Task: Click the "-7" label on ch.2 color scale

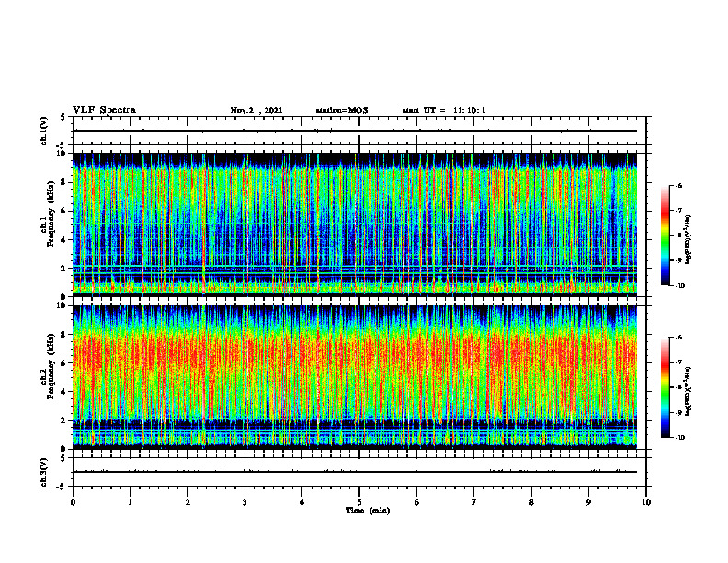Action: pos(678,362)
